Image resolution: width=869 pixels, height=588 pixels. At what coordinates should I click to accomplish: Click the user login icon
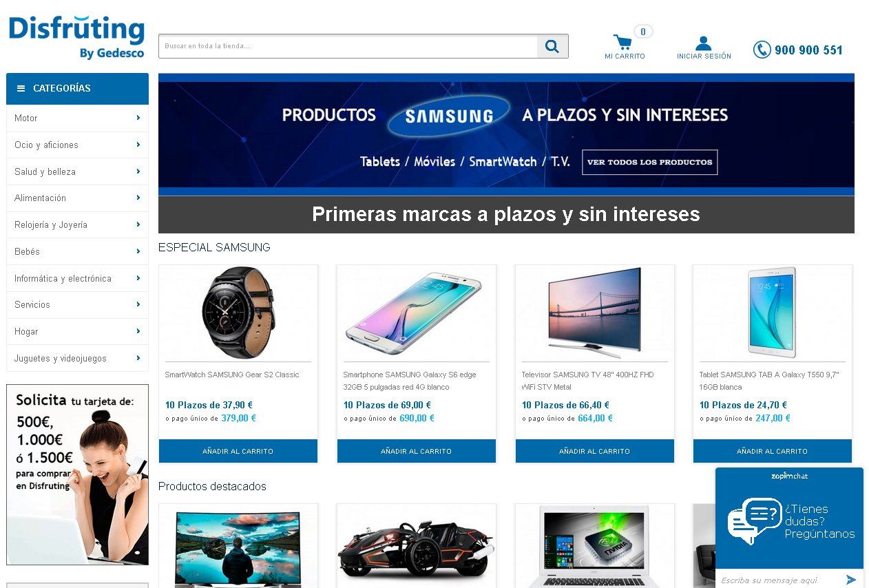[x=704, y=43]
